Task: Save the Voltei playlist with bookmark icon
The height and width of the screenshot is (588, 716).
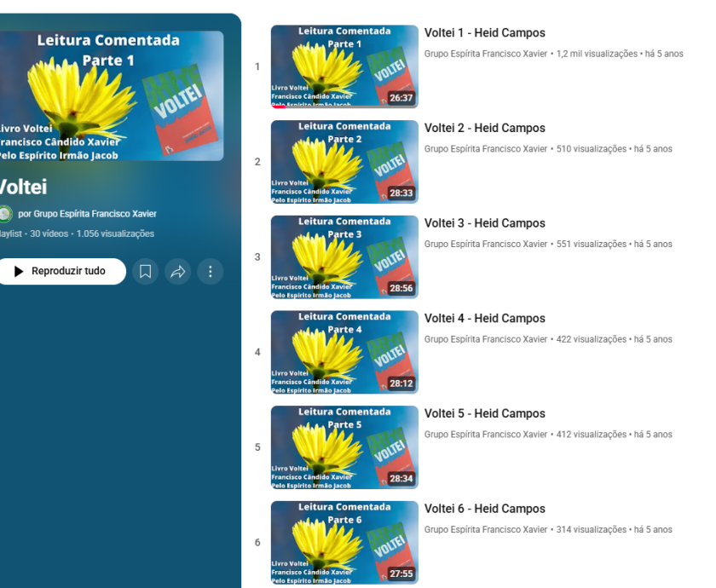Action: click(x=145, y=272)
